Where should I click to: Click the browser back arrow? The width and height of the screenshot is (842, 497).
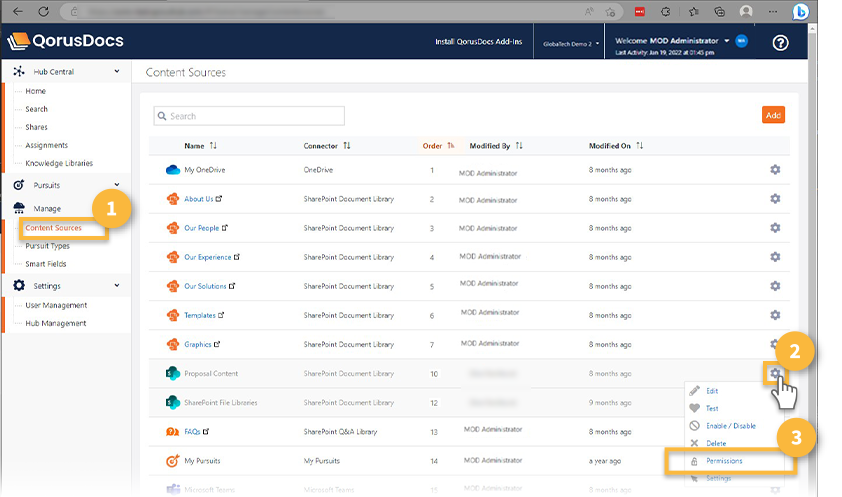click(x=18, y=11)
